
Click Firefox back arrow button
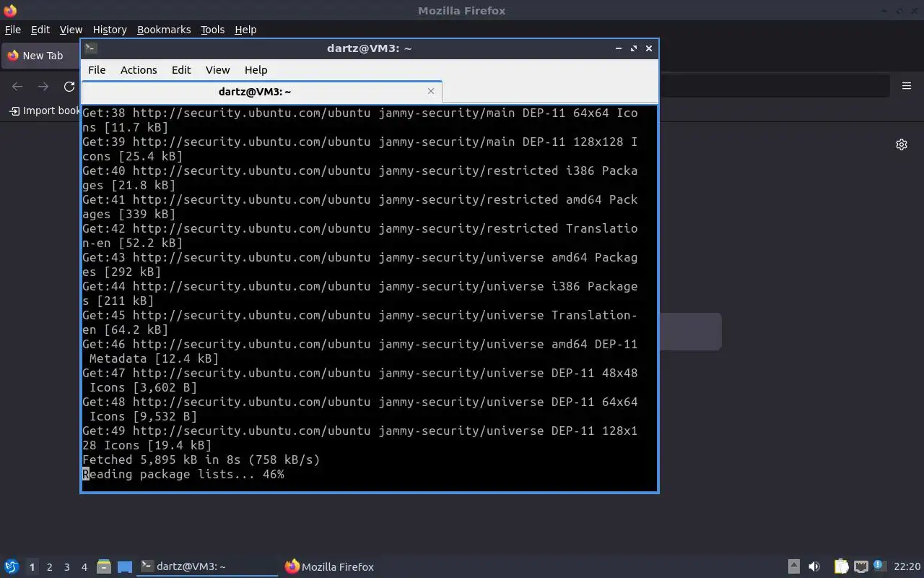click(17, 87)
